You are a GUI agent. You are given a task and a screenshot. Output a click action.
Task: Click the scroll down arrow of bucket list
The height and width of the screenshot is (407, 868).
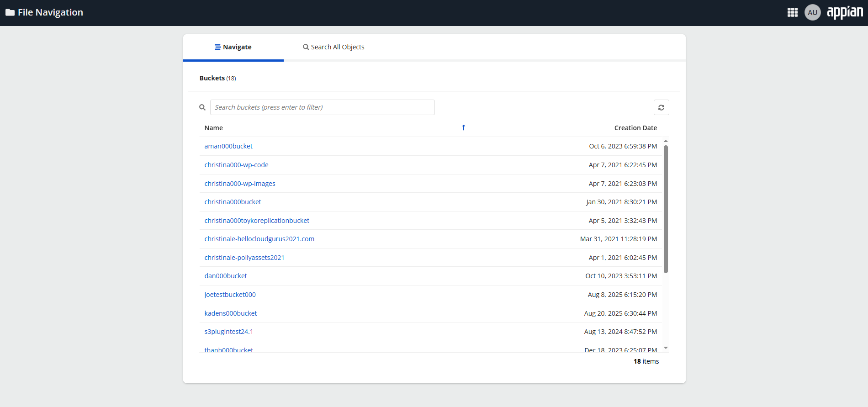pyautogui.click(x=666, y=348)
